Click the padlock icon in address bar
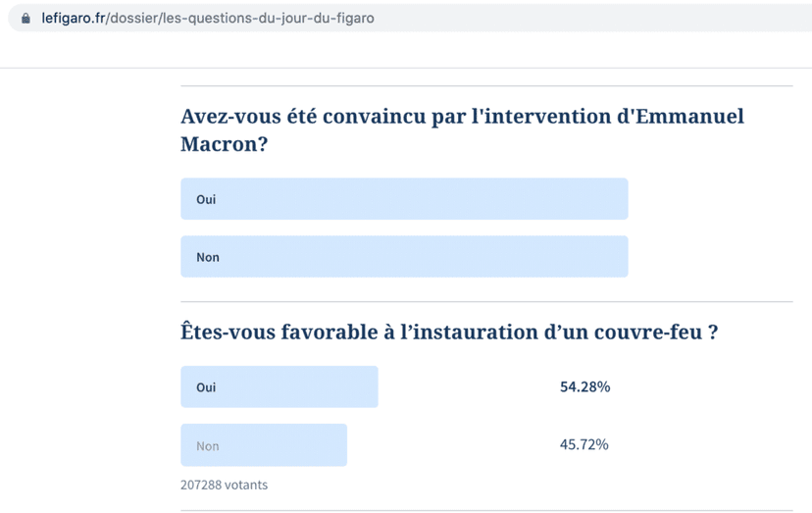This screenshot has width=812, height=513. (x=25, y=18)
